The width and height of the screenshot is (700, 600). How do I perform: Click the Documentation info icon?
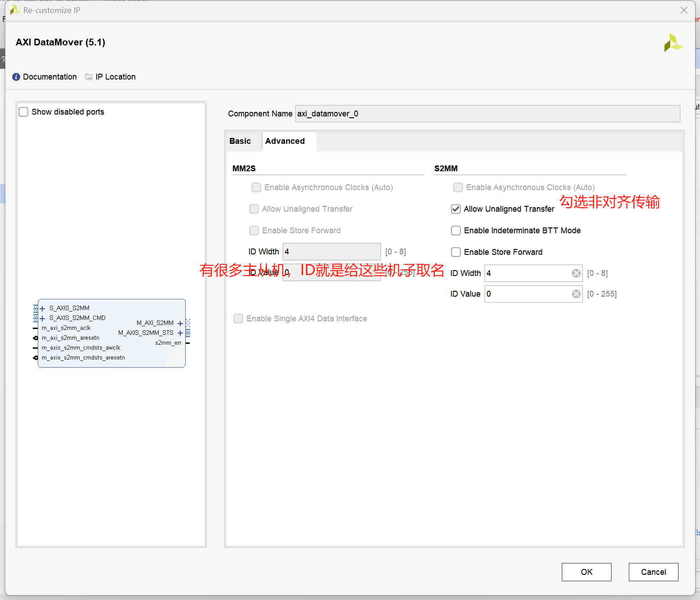(x=16, y=77)
